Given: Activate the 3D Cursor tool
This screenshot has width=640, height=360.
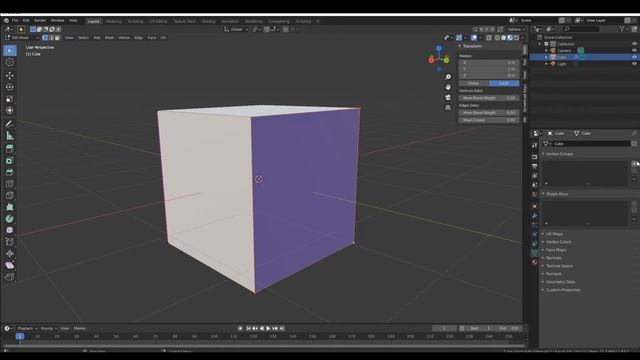Looking at the screenshot, I should pos(10,62).
